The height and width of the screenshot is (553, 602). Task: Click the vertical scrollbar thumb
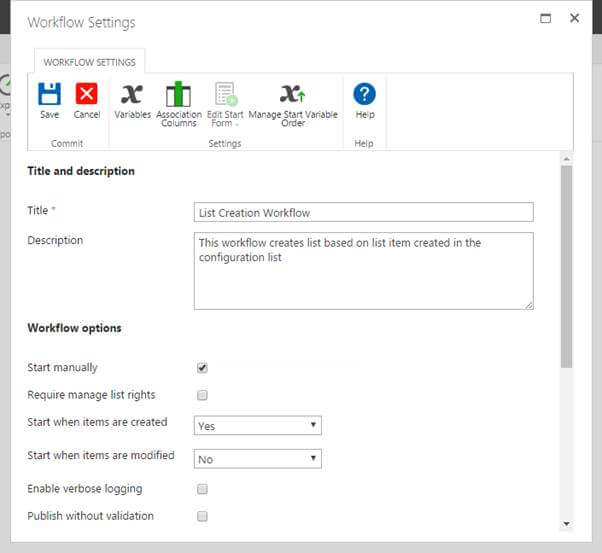[x=566, y=265]
